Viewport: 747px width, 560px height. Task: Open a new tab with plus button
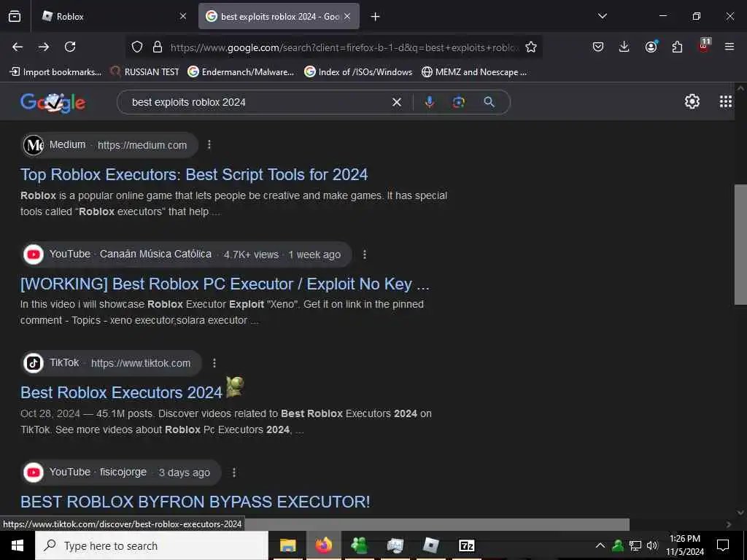pos(376,17)
